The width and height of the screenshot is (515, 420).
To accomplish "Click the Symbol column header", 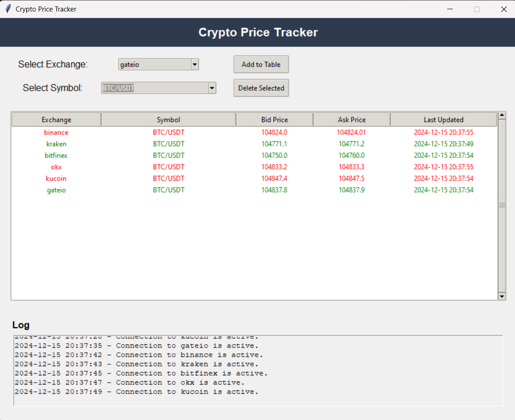I will point(168,119).
